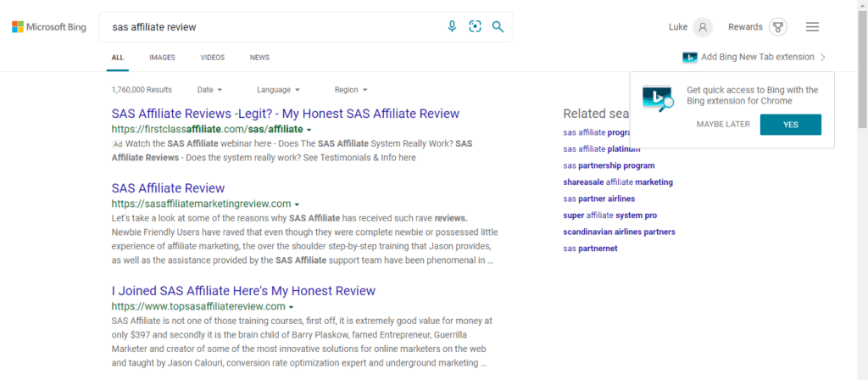Click the sasaffiliatemarketingreview.com green URL

pyautogui.click(x=201, y=204)
